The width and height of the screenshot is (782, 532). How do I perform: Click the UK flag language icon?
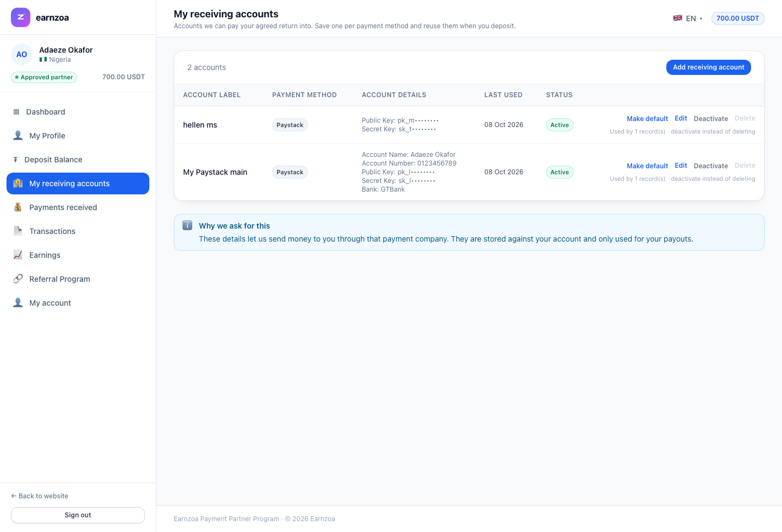[678, 18]
